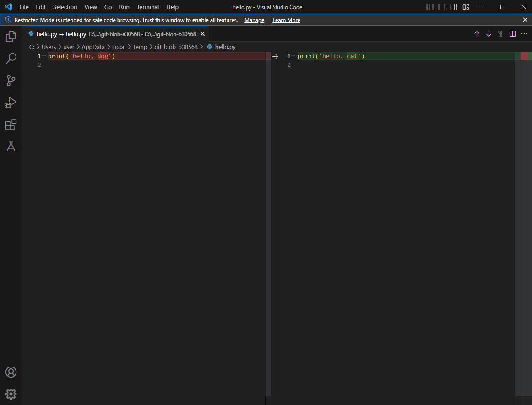Click the Restricted Mode shield icon

(8, 20)
